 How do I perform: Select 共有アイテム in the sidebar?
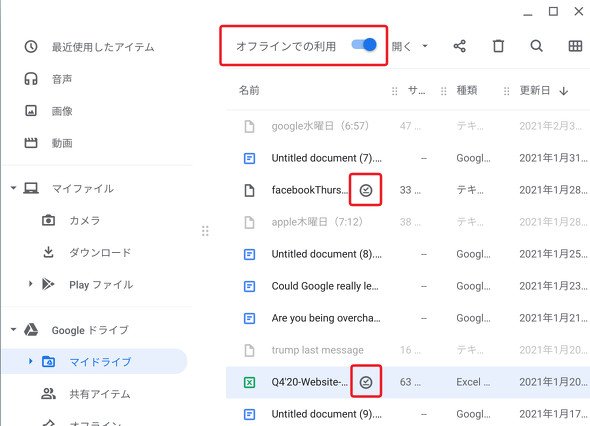tap(100, 394)
